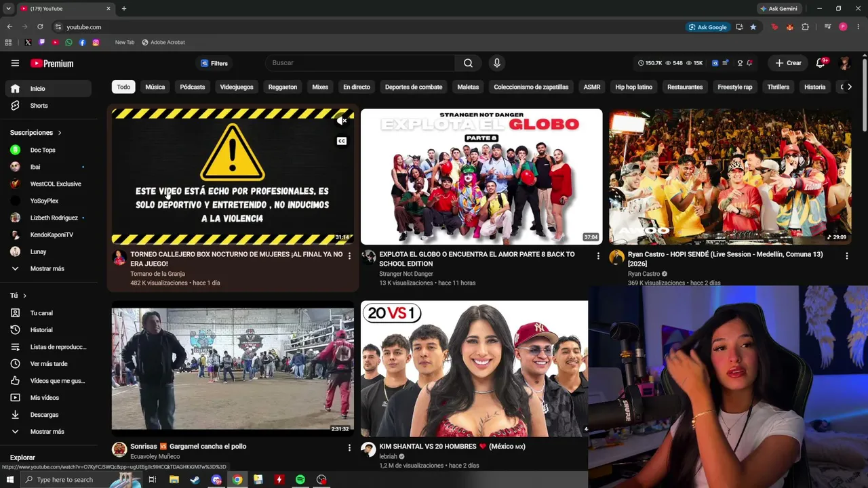Select the En directo category chip
The height and width of the screenshot is (488, 868).
pos(357,87)
